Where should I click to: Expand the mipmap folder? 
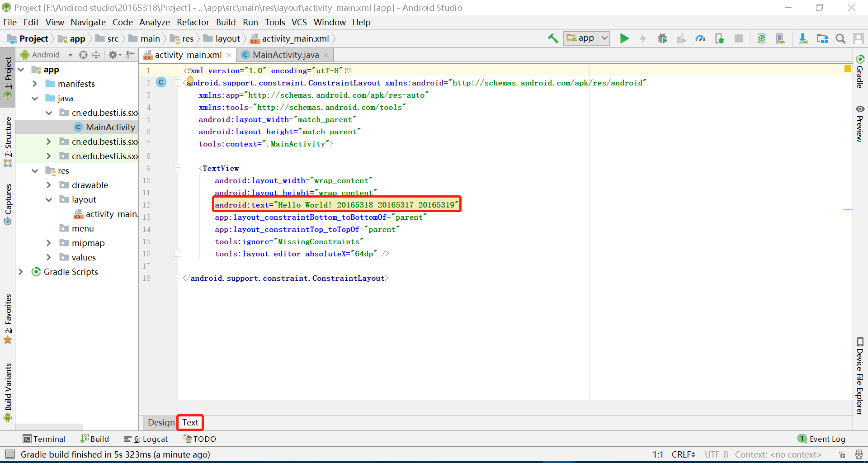[x=49, y=243]
